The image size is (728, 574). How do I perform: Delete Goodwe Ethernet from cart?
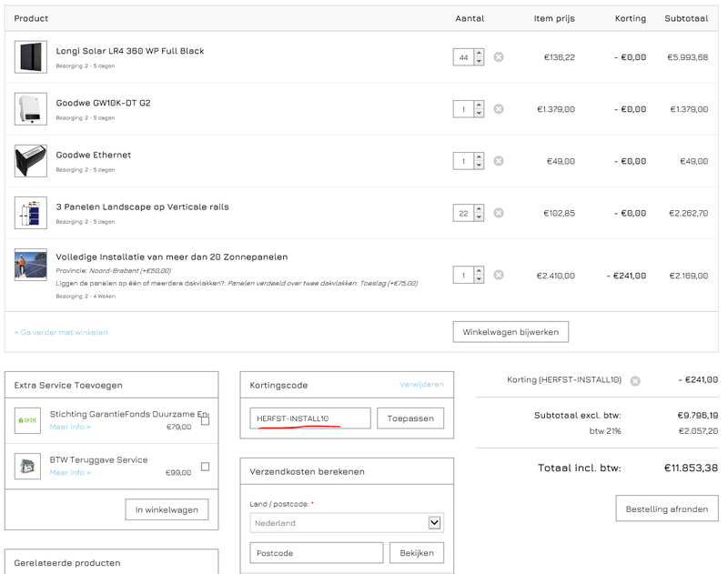coord(499,161)
